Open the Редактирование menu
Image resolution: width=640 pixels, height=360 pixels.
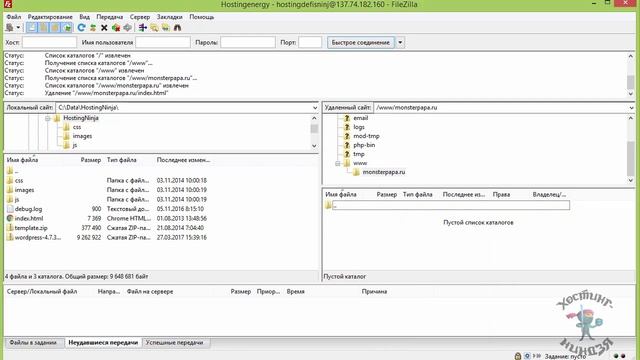tap(50, 17)
